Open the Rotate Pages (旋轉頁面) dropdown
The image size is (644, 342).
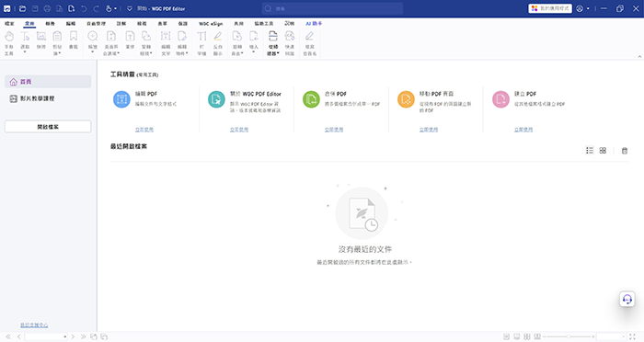[242, 54]
